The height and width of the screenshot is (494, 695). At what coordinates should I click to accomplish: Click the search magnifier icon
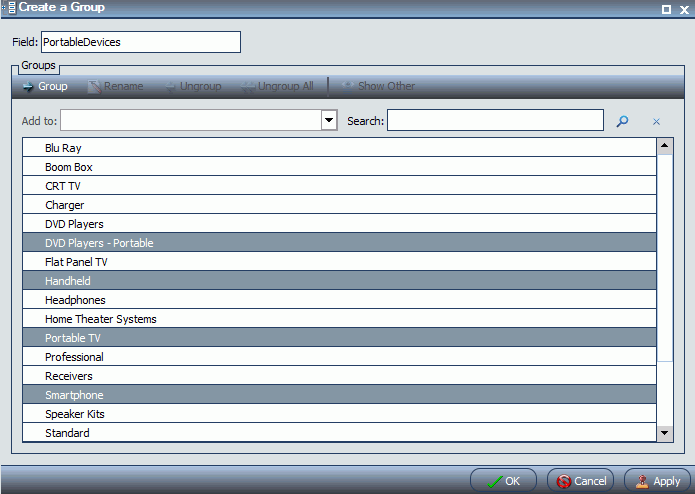click(622, 121)
